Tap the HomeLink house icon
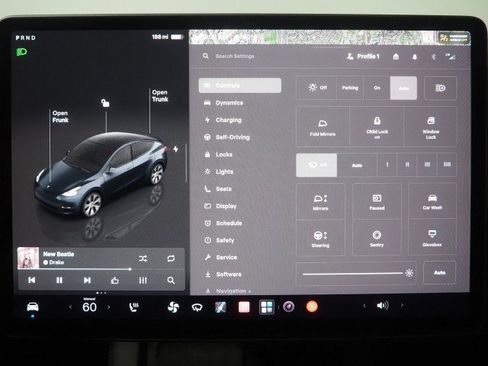The width and height of the screenshot is (488, 366). 396,56
